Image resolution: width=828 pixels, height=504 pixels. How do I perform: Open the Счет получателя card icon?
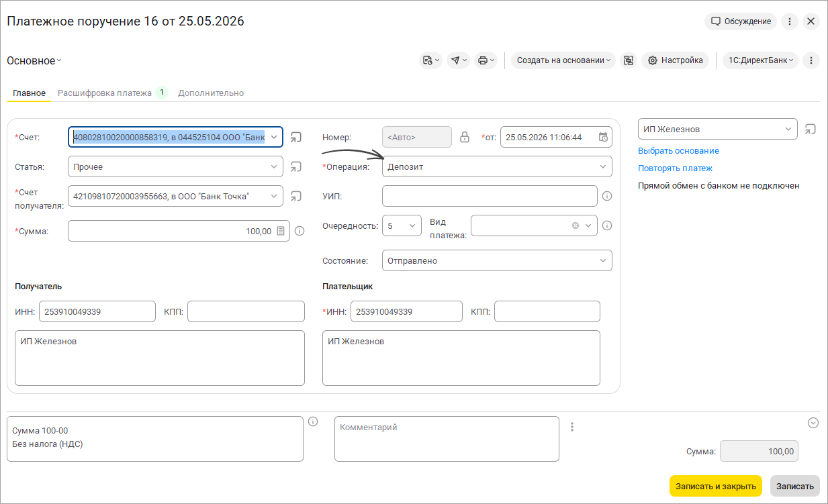pos(296,196)
